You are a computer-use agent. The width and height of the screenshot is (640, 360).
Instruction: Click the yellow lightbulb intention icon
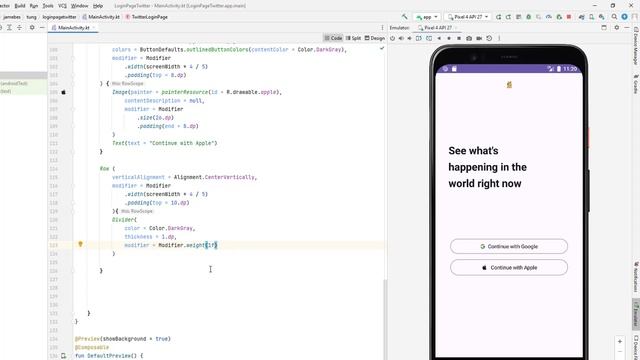click(x=80, y=244)
